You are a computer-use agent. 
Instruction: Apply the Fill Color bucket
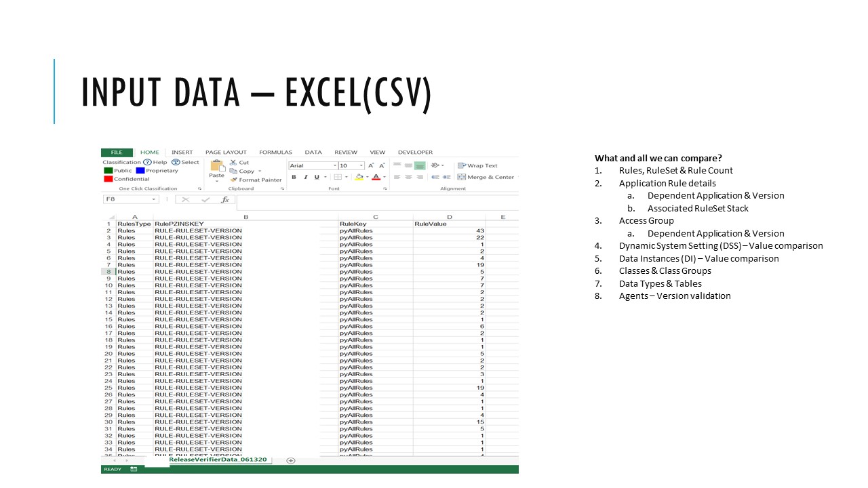[x=359, y=177]
